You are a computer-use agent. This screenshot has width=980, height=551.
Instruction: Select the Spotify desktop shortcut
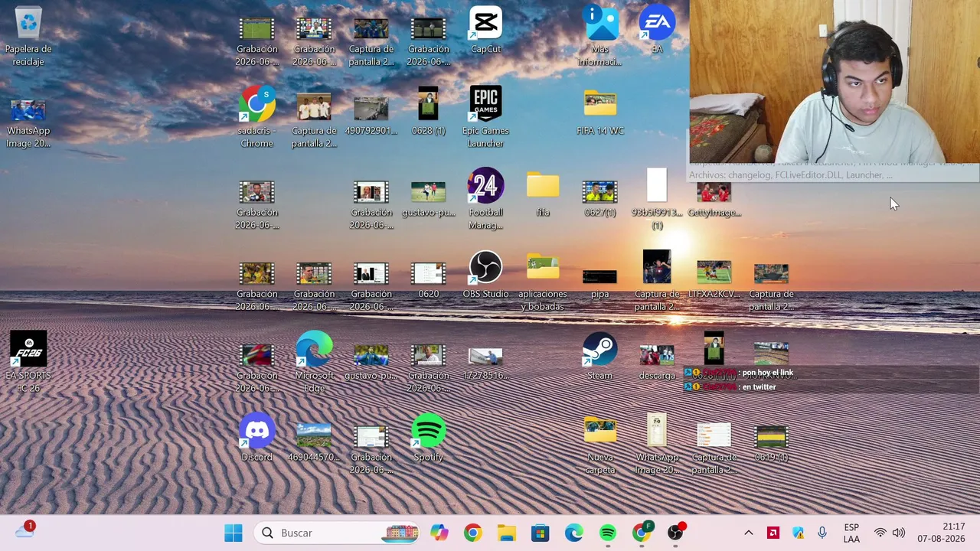[x=428, y=439]
